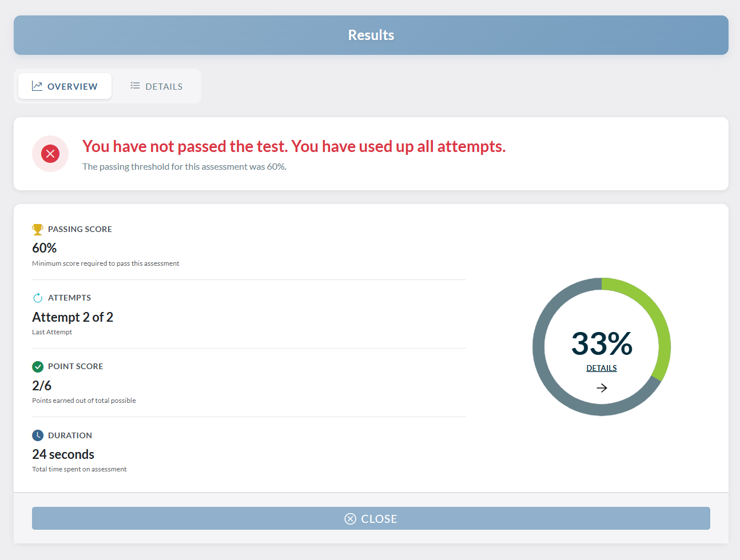Click the red failed-test X icon
Viewport: 740px width, 560px height.
pyautogui.click(x=50, y=154)
